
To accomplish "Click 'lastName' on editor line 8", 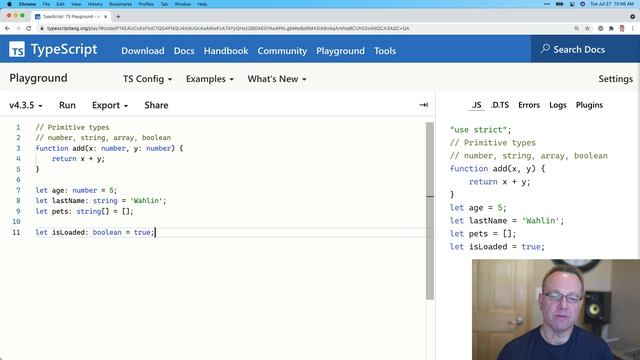I will coord(68,201).
